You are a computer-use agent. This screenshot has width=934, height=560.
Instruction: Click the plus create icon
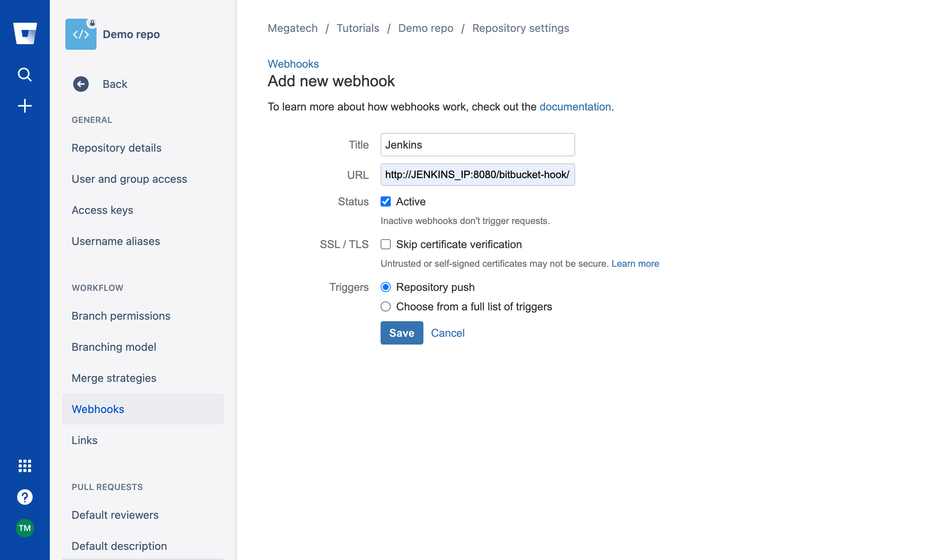25,106
